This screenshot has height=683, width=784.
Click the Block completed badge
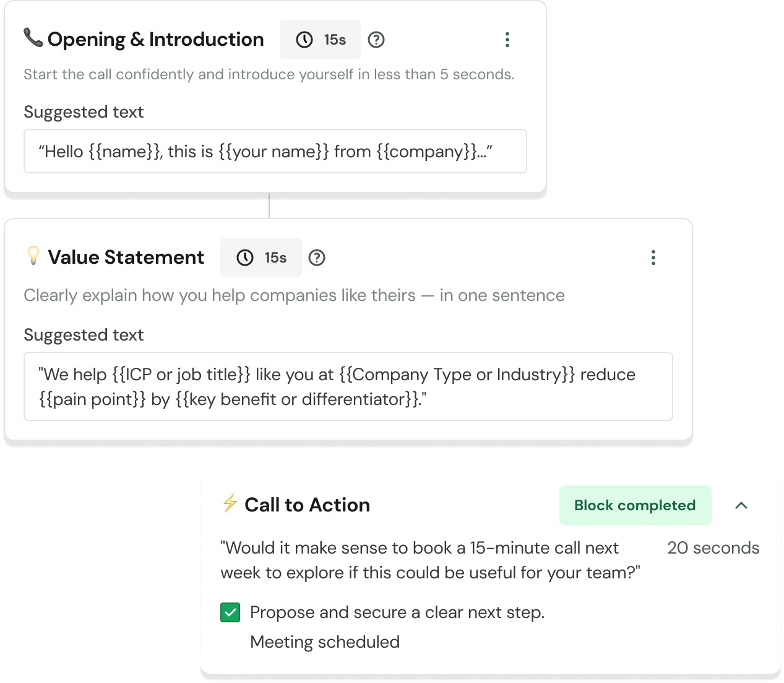pos(635,505)
